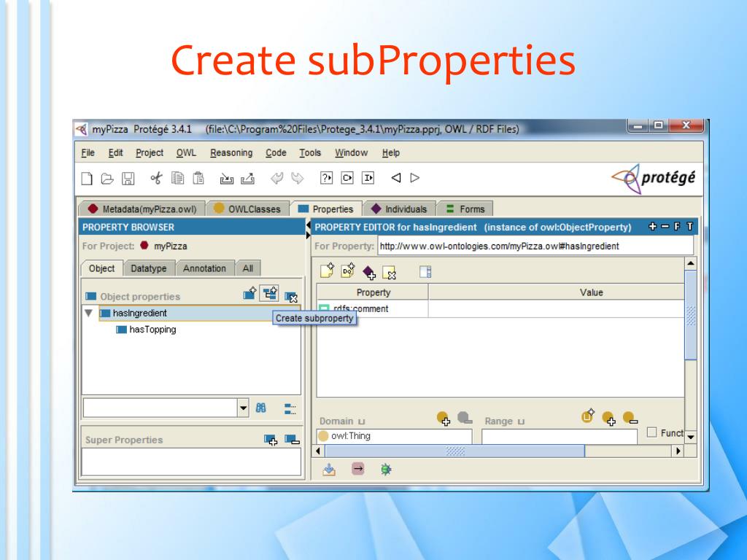747x560 pixels.
Task: Click the Back navigation triangle
Action: click(x=396, y=178)
